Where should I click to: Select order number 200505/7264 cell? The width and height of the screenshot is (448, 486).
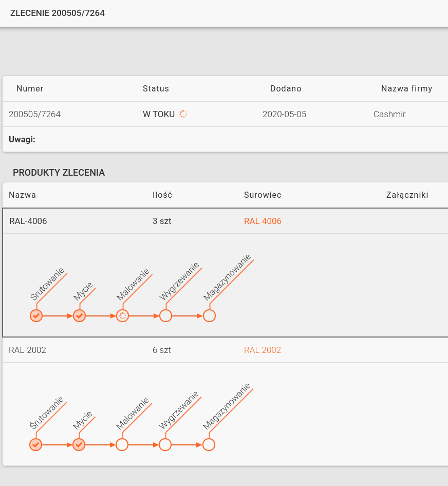35,114
